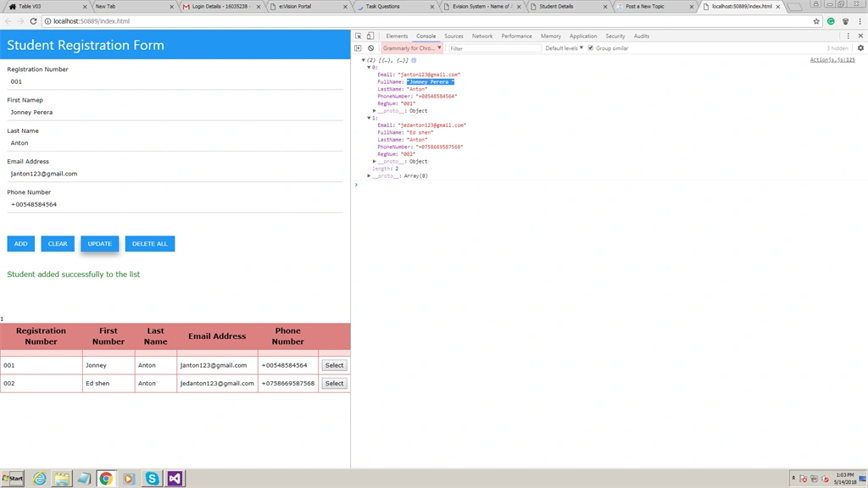
Task: Open the Actionjs source link
Action: pos(832,60)
